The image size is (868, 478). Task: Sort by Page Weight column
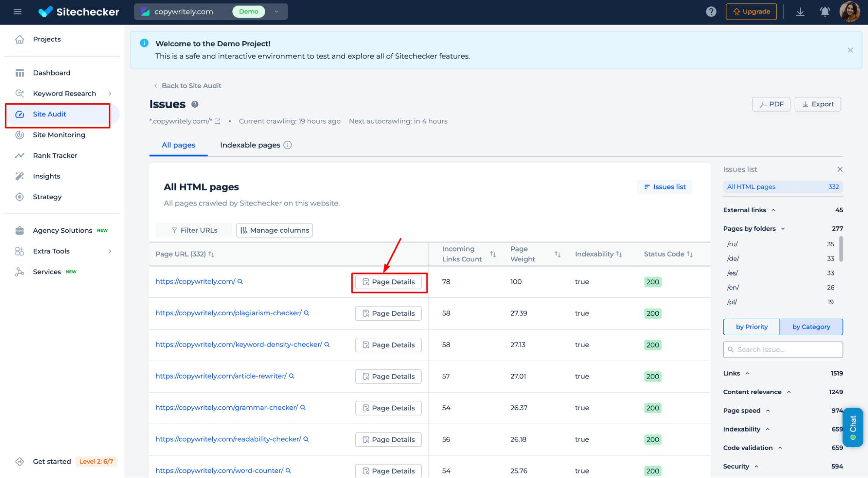pyautogui.click(x=558, y=254)
